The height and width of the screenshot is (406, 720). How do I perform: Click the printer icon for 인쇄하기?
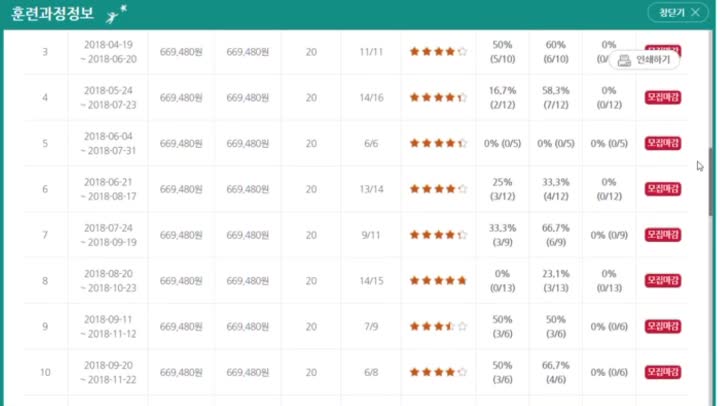[624, 60]
